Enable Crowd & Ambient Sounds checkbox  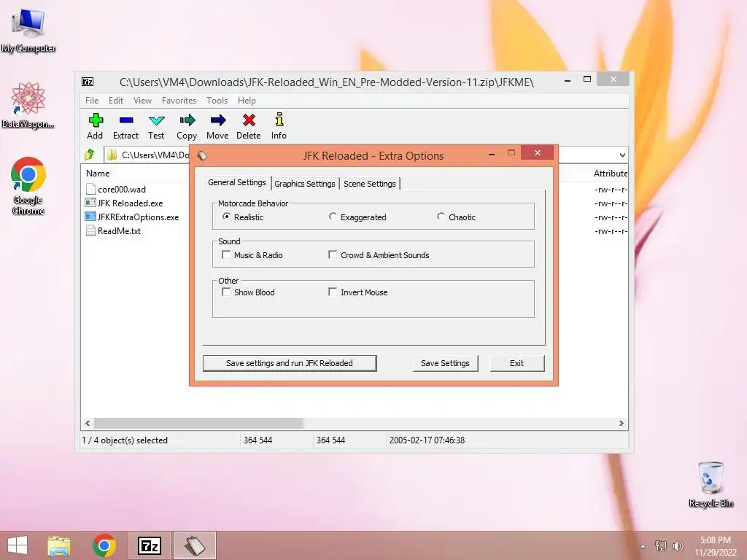(333, 254)
